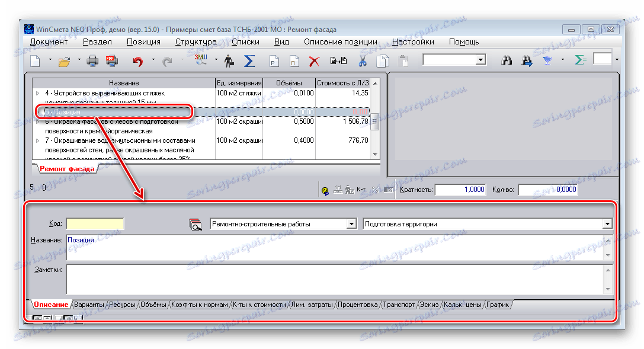Screen dimensions: 644x349
Task: Click the printer icon in the toolbar
Action: click(x=93, y=61)
